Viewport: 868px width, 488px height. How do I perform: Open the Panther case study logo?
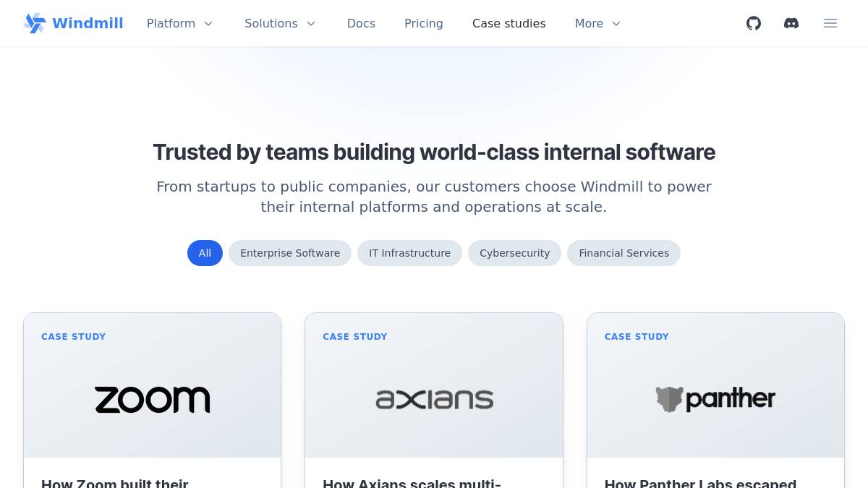pyautogui.click(x=715, y=399)
